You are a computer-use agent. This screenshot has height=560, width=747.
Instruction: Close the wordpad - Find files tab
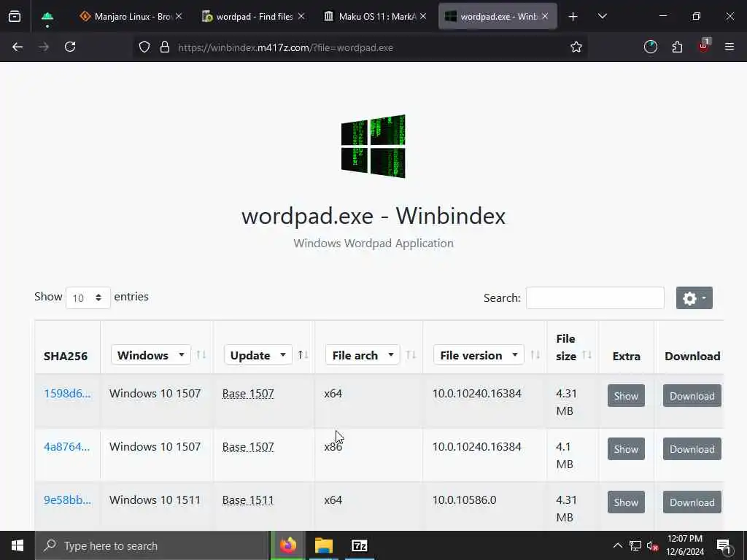click(301, 17)
